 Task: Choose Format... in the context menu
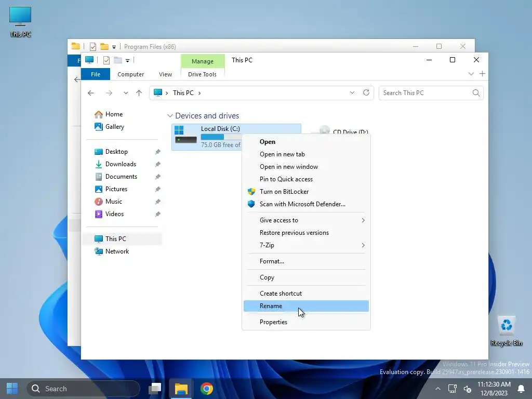[306, 261]
